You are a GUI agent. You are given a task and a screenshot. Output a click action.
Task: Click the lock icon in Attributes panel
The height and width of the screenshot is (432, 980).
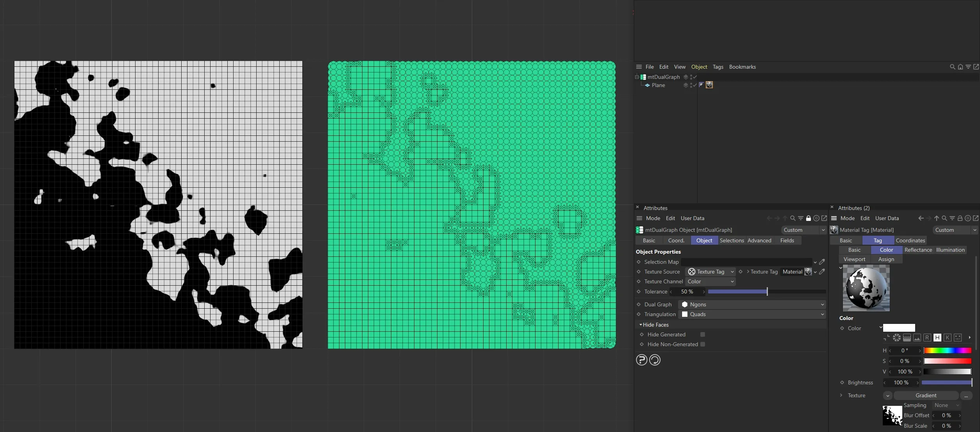pos(809,218)
